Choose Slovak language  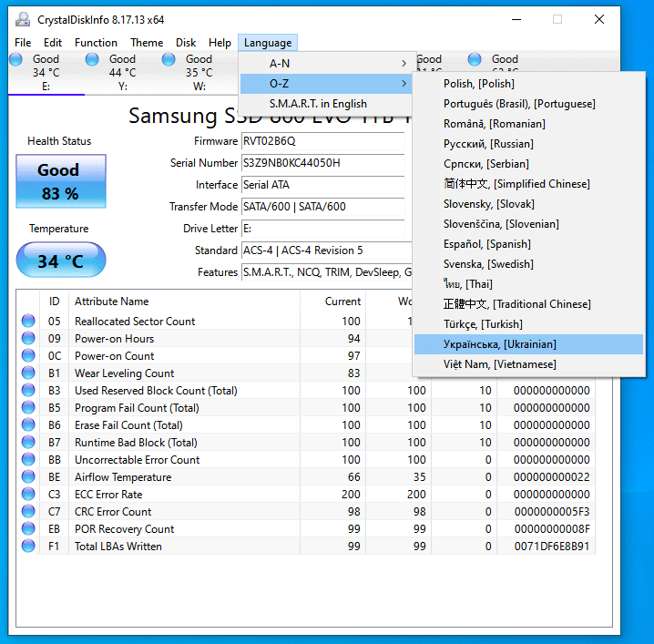528,203
